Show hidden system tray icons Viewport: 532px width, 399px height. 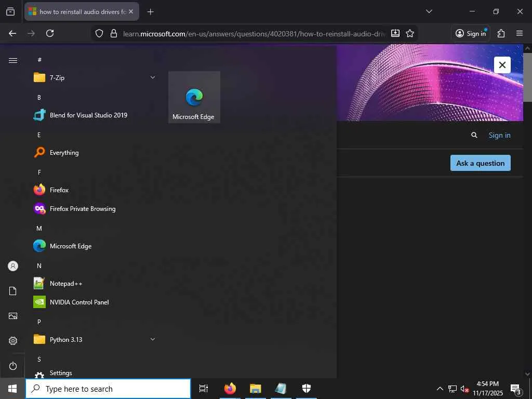click(x=440, y=389)
